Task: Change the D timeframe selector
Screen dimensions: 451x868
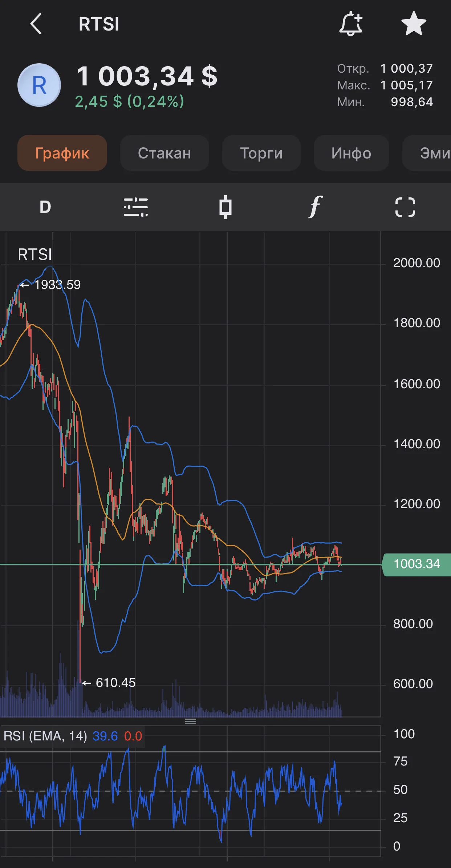Action: coord(45,207)
